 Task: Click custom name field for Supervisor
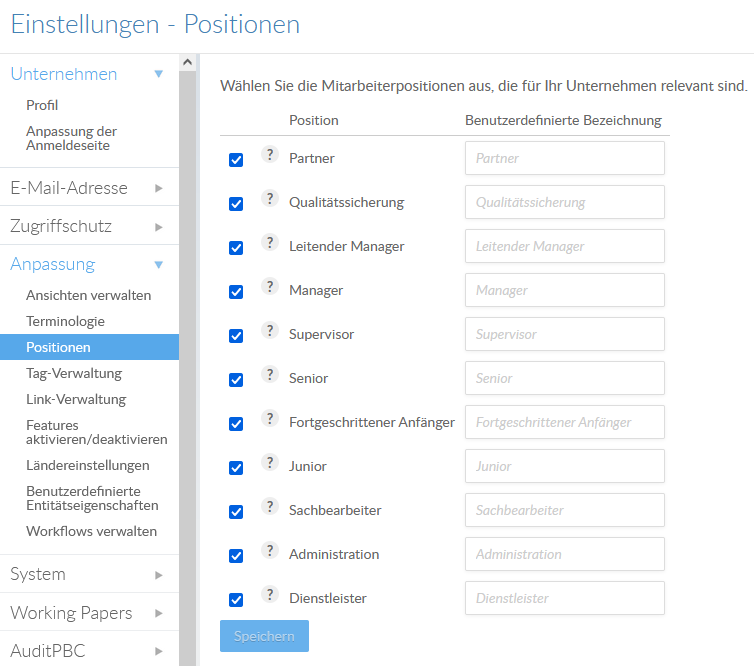point(565,334)
